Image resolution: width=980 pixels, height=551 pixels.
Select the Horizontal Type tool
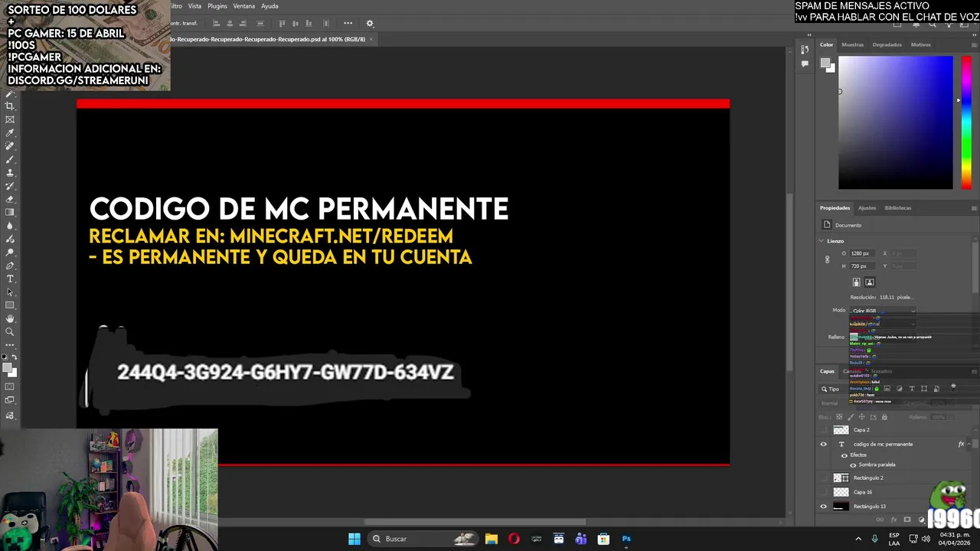[x=10, y=279]
